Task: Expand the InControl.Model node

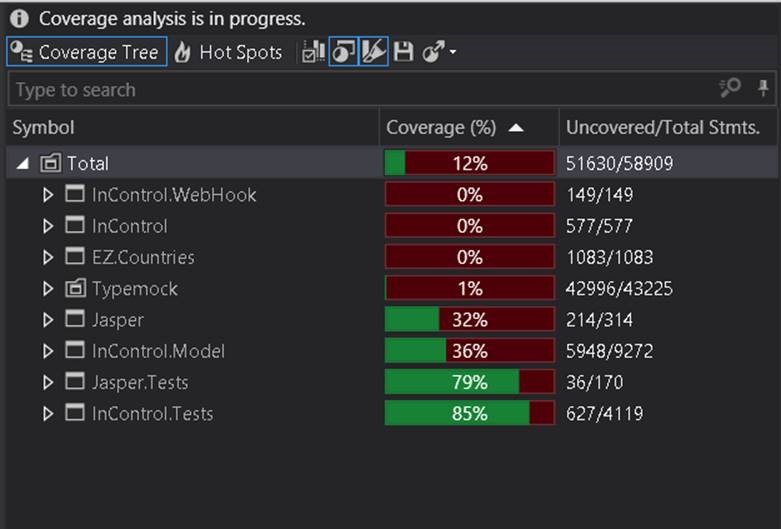Action: [x=48, y=351]
